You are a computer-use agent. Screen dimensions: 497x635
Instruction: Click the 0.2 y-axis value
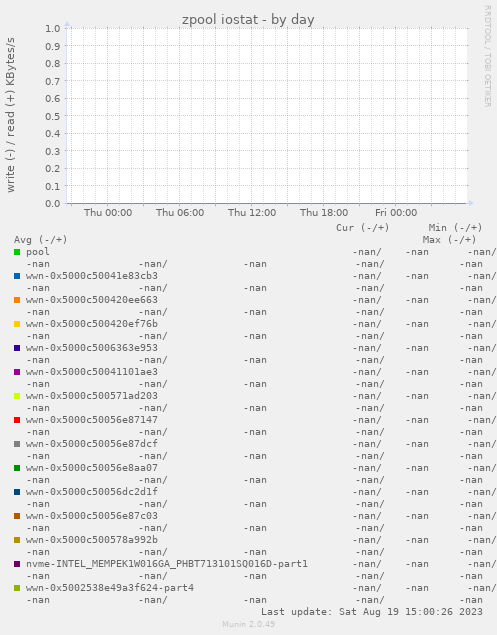pos(53,168)
